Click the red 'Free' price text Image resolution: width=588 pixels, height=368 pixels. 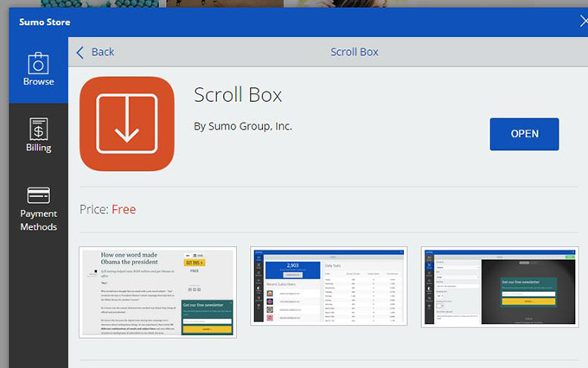click(124, 209)
